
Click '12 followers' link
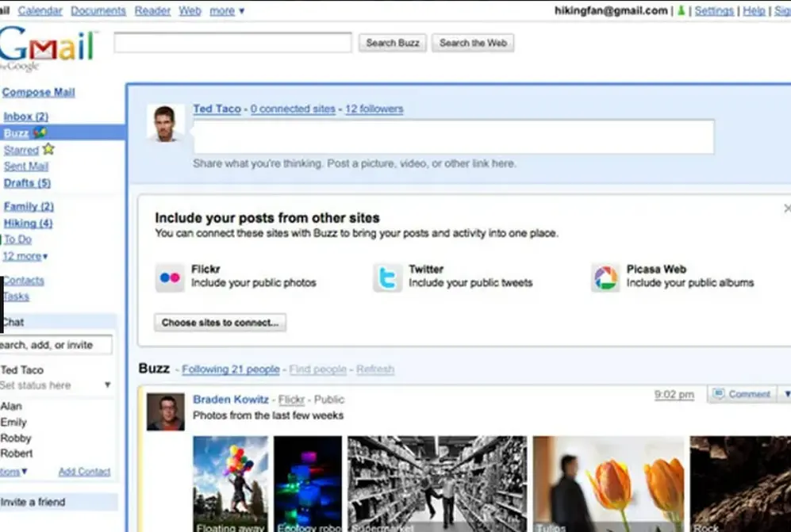pyautogui.click(x=374, y=109)
